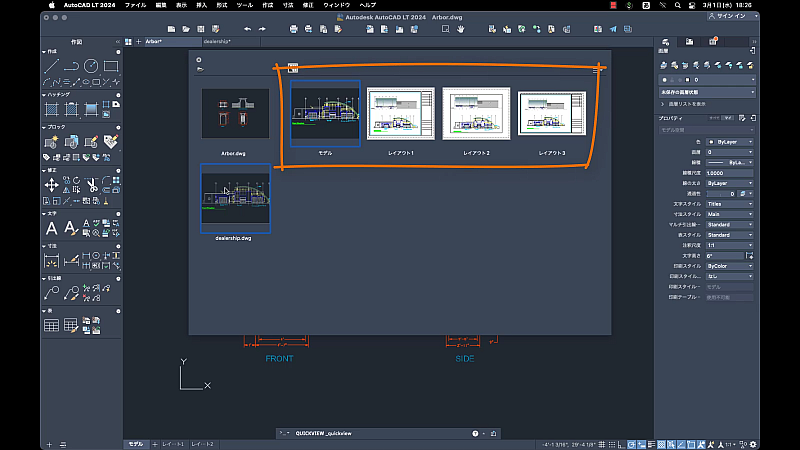Select the linear Dimension tool
The image size is (800, 450).
(52, 261)
